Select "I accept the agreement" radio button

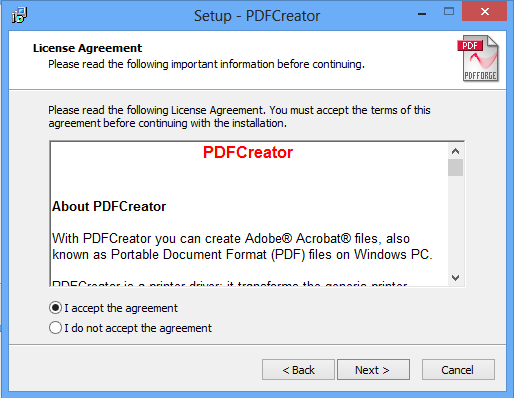click(x=55, y=308)
